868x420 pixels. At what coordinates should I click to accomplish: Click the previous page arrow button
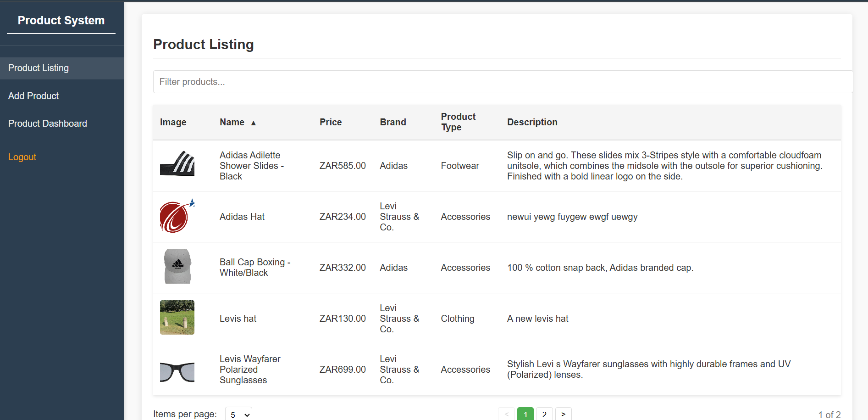506,414
